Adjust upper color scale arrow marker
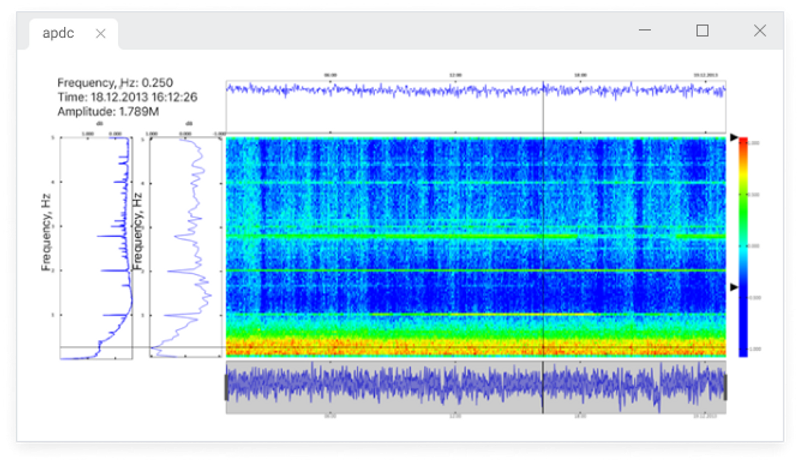Viewport: 799px width, 462px height. coord(734,137)
